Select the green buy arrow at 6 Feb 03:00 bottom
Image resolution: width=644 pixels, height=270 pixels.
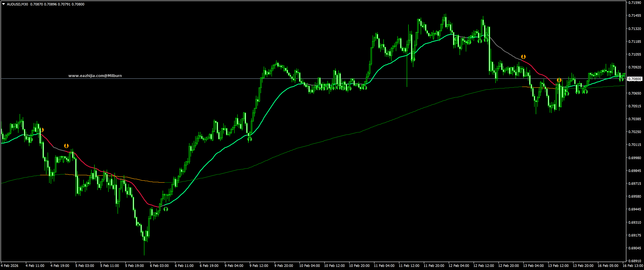pos(166,209)
